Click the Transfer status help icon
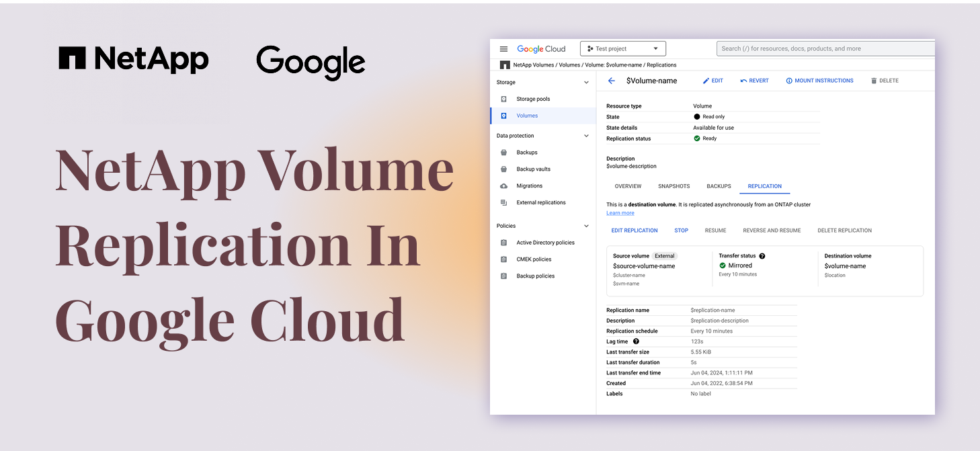 tap(764, 255)
